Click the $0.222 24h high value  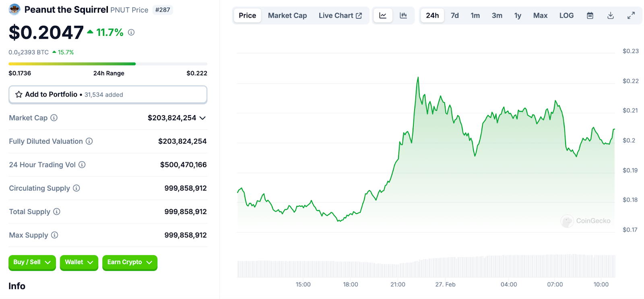(197, 73)
